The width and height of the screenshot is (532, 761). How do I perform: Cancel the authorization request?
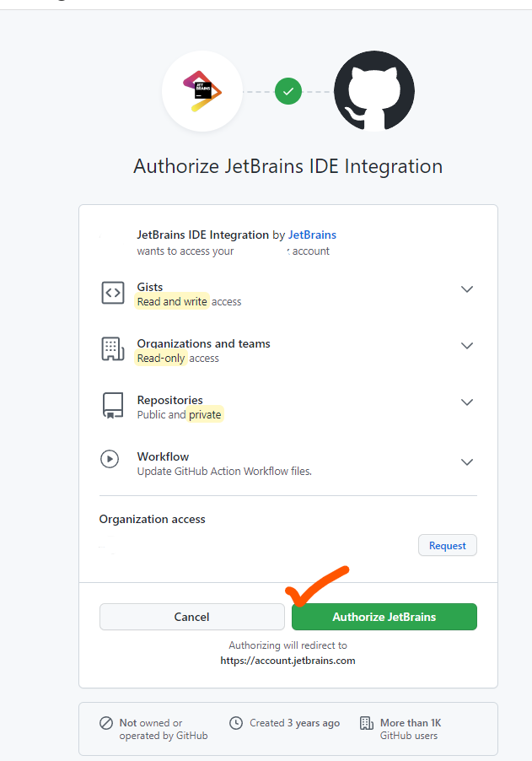pos(192,617)
